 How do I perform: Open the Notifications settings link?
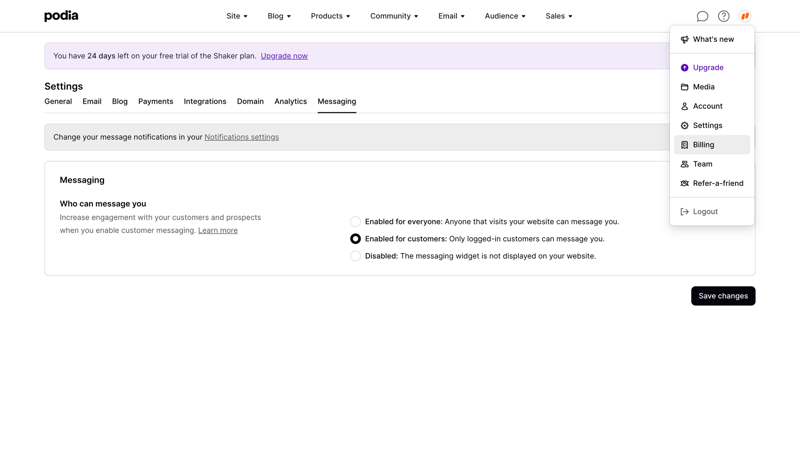pos(241,137)
